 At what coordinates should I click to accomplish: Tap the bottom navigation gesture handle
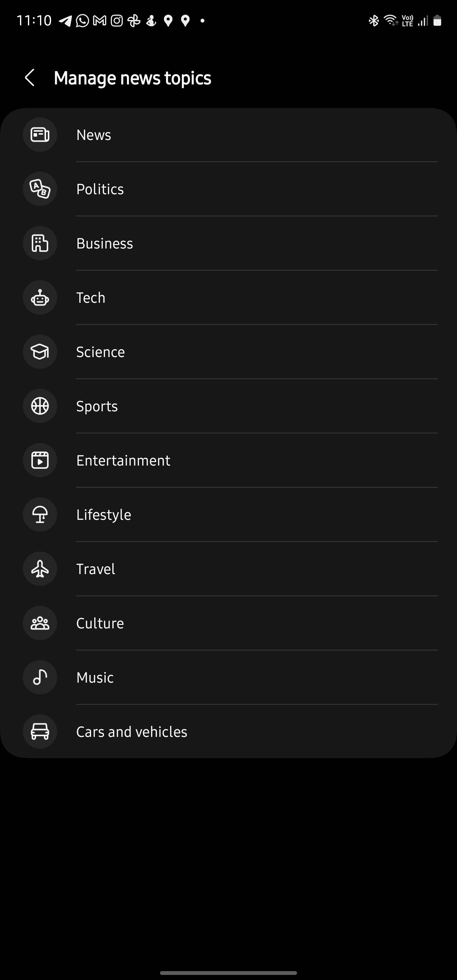coord(228,973)
